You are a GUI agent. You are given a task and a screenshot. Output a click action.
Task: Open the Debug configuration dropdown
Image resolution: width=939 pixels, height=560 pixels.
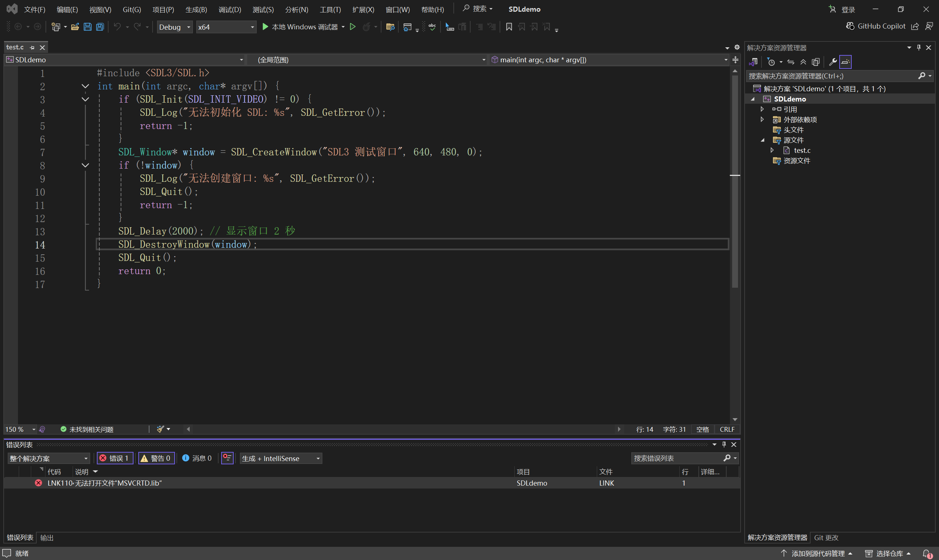coord(175,27)
